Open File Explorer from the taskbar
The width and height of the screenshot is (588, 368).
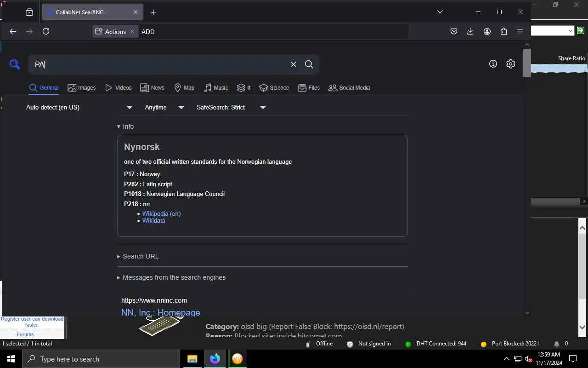tap(192, 359)
